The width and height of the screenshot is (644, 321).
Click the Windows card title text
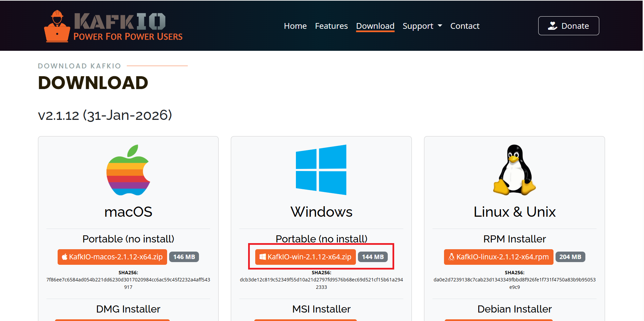(x=321, y=212)
